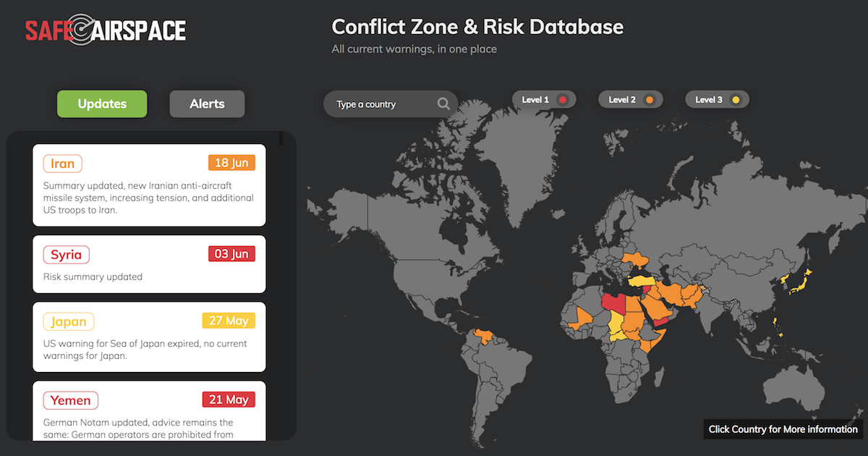Select the Japan country label
Viewport: 868px width, 456px height.
click(69, 321)
